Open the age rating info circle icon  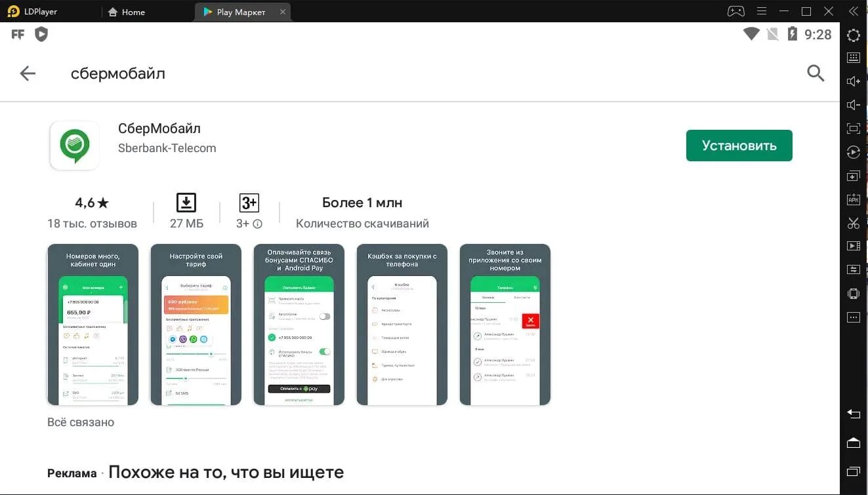258,224
